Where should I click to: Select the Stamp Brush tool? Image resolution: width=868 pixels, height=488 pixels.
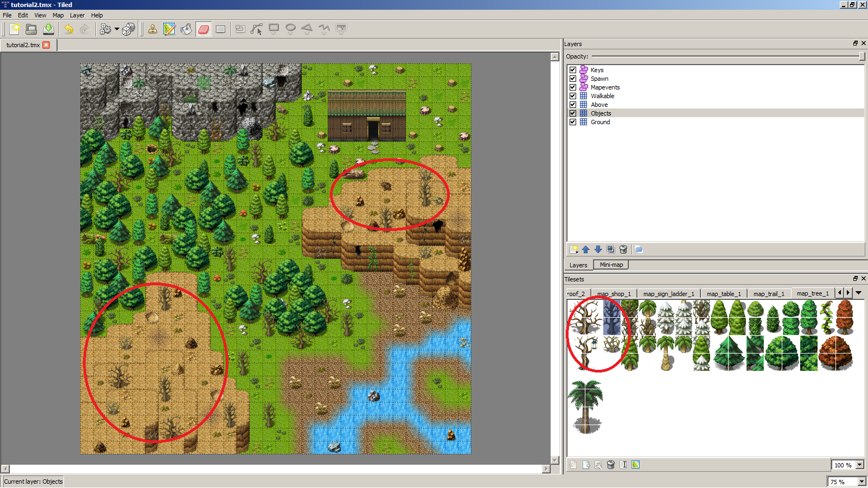(152, 29)
